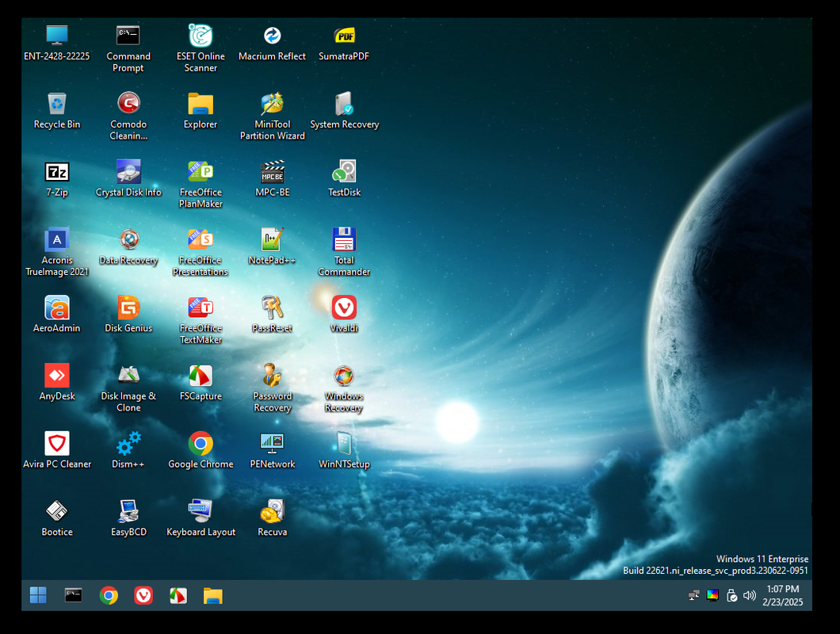Open the Disk Genius icon
The height and width of the screenshot is (634, 840).
coord(128,308)
